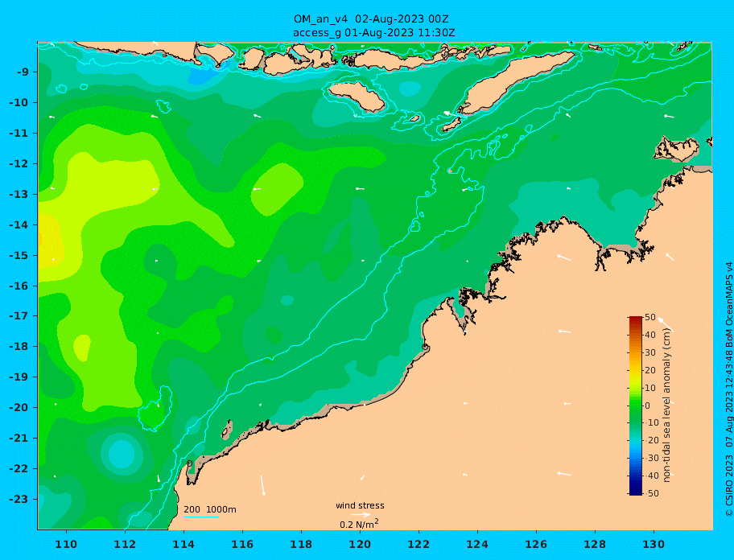
Task: Select the subtitle access_g 01-Aug-2023 11:30Z
Action: coord(373,33)
